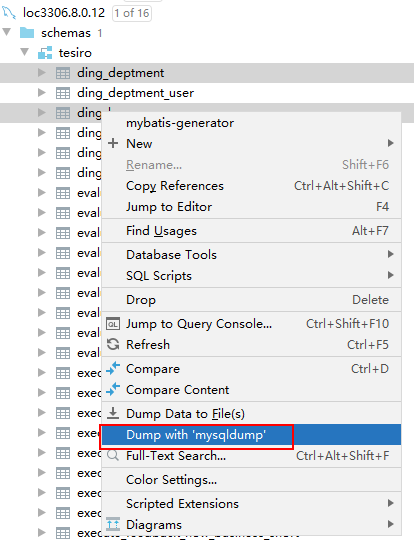The image size is (414, 547).
Task: Click the magnifier icon beside Full-Text Search
Action: pos(113,455)
